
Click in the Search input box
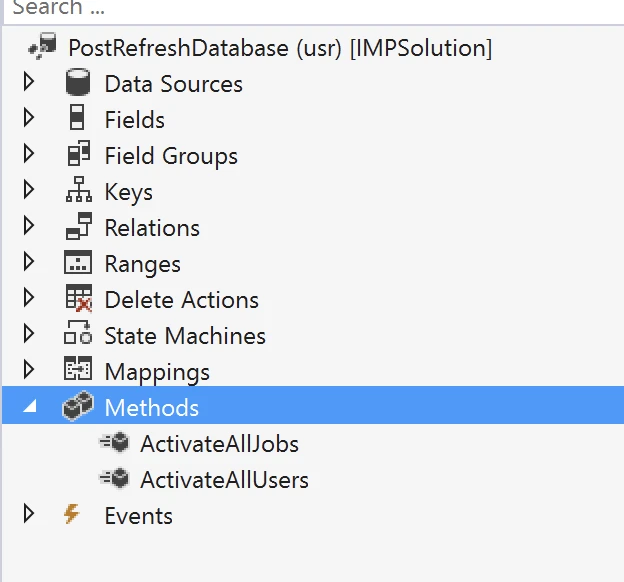point(300,10)
